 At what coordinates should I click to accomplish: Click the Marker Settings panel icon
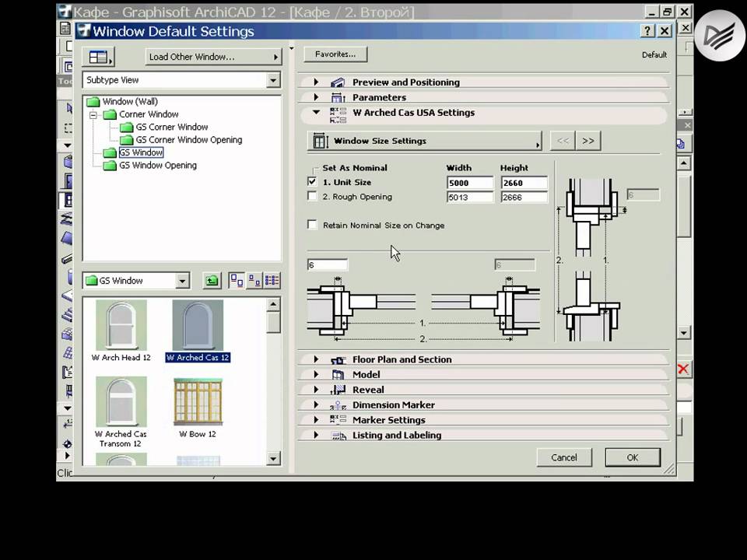click(338, 420)
